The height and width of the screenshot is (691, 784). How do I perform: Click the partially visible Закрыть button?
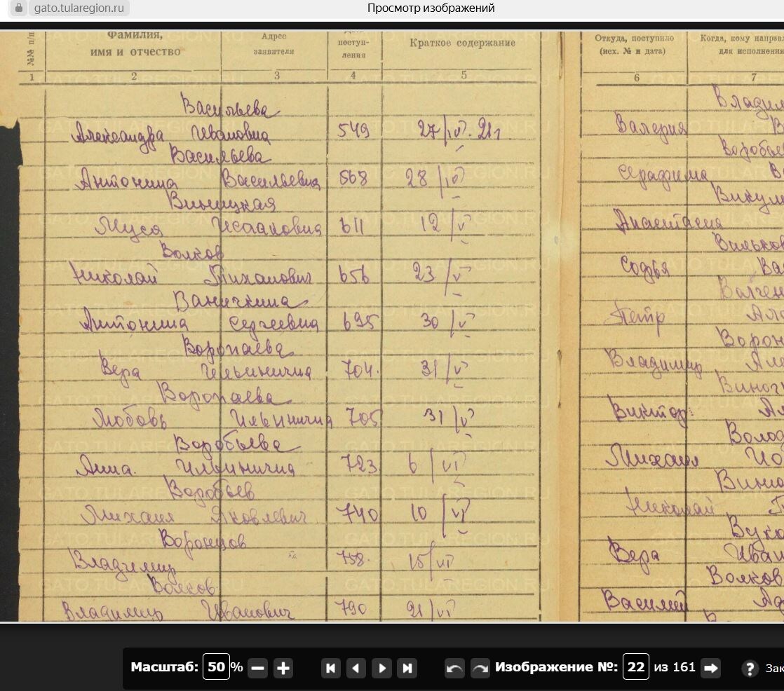[x=774, y=668]
